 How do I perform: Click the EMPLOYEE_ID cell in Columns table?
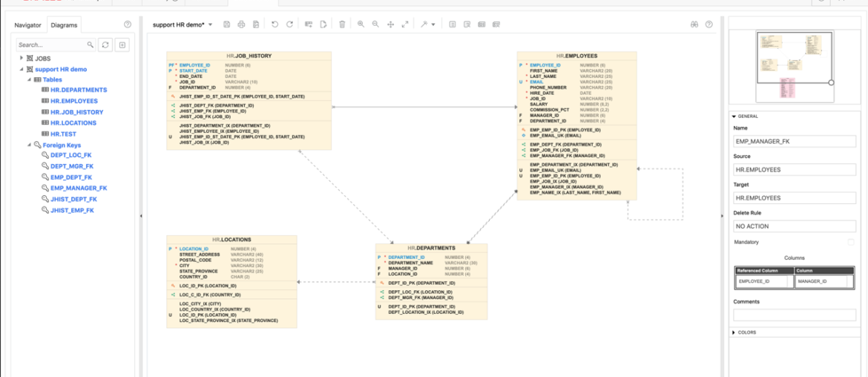click(763, 282)
